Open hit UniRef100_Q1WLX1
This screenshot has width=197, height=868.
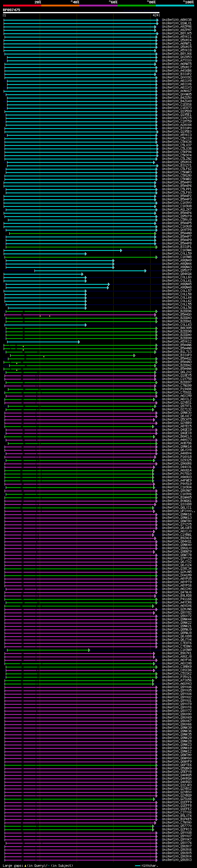tap(177, 23)
